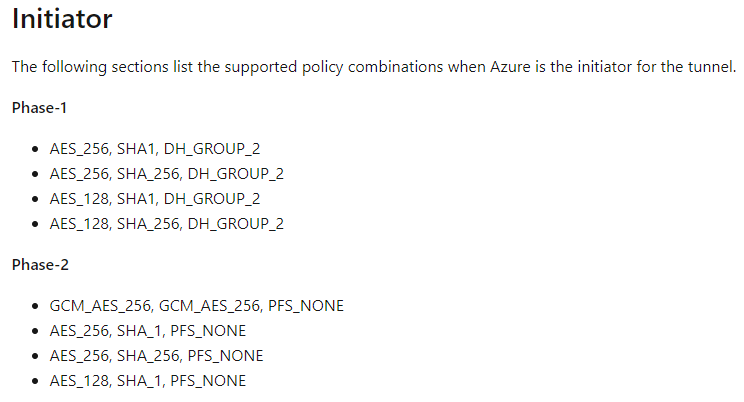The width and height of the screenshot is (744, 402).
Task: Click the Phase-2 subheading
Action: pos(40,264)
